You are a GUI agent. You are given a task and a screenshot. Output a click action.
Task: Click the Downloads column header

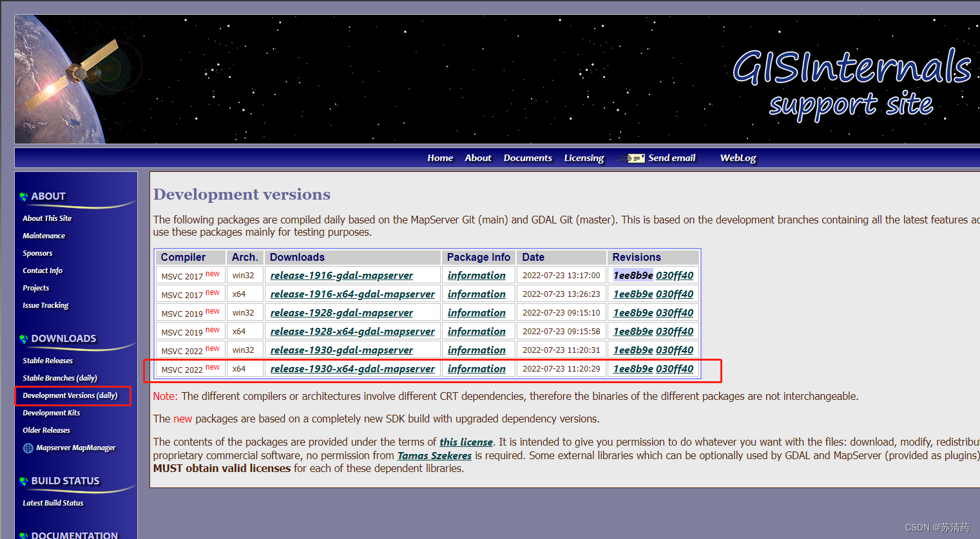(x=353, y=258)
